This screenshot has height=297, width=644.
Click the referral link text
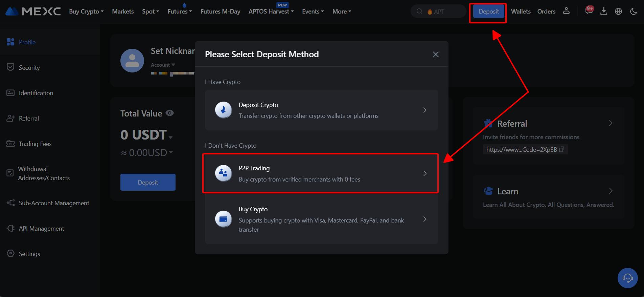(x=522, y=149)
